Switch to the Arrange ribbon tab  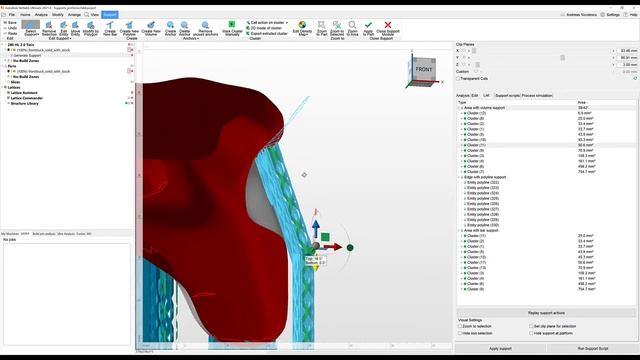(x=74, y=15)
